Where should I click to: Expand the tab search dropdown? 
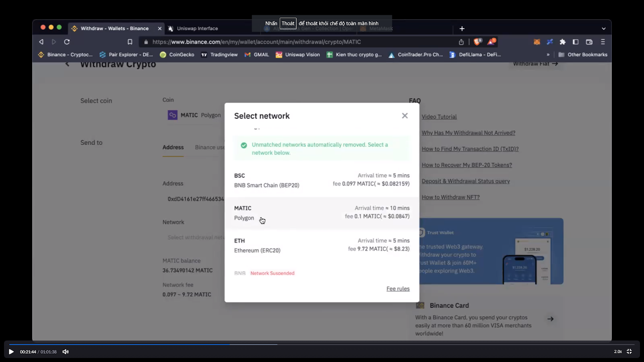coord(603,29)
